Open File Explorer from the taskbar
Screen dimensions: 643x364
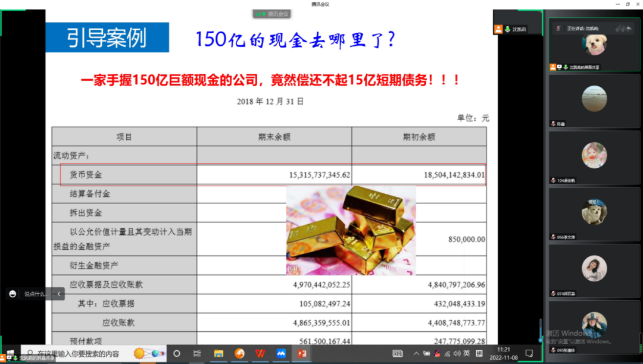coord(219,353)
